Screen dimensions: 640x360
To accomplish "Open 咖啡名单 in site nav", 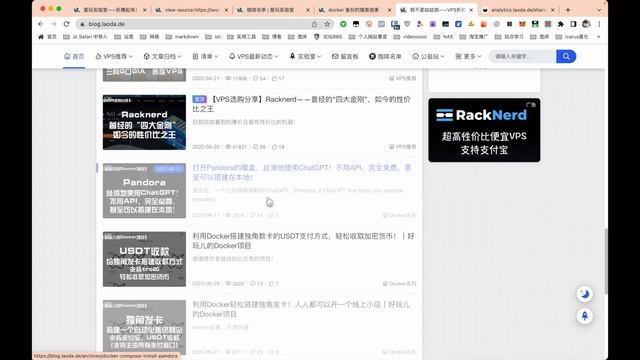I will 385,56.
